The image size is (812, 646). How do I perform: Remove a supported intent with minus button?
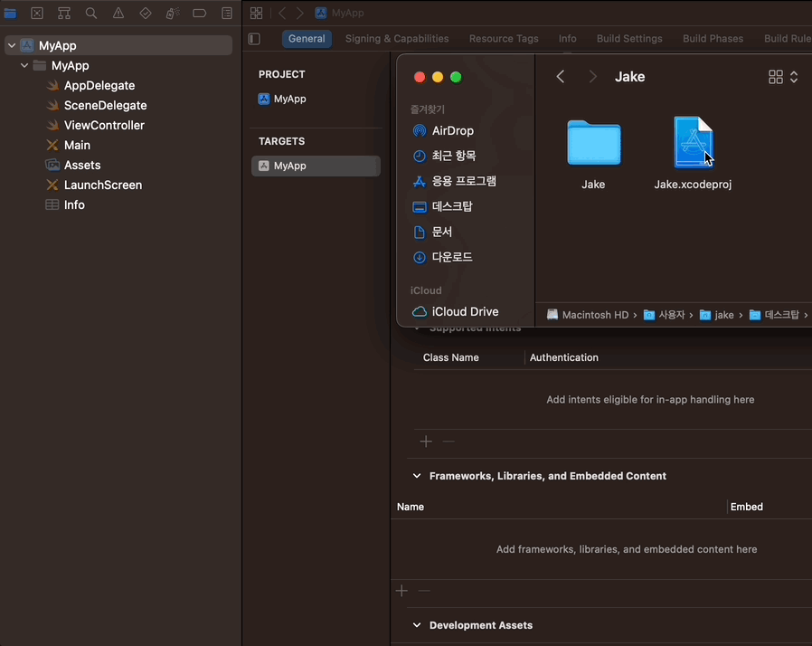448,442
